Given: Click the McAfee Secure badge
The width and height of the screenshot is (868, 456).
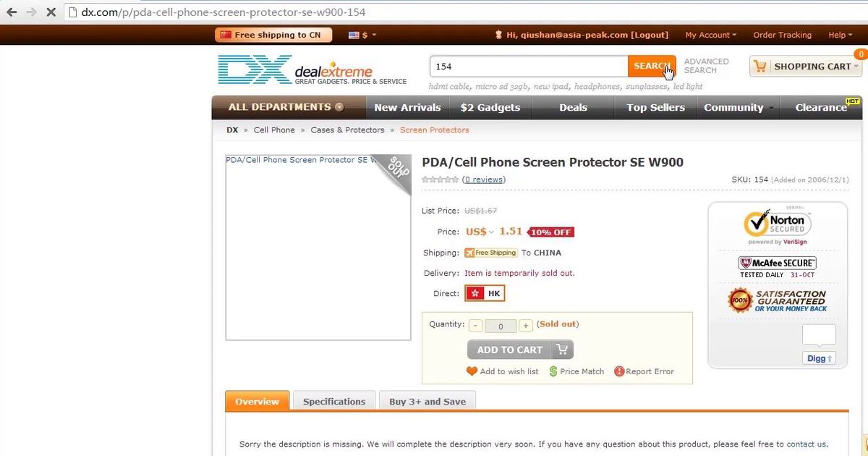Looking at the screenshot, I should [777, 267].
